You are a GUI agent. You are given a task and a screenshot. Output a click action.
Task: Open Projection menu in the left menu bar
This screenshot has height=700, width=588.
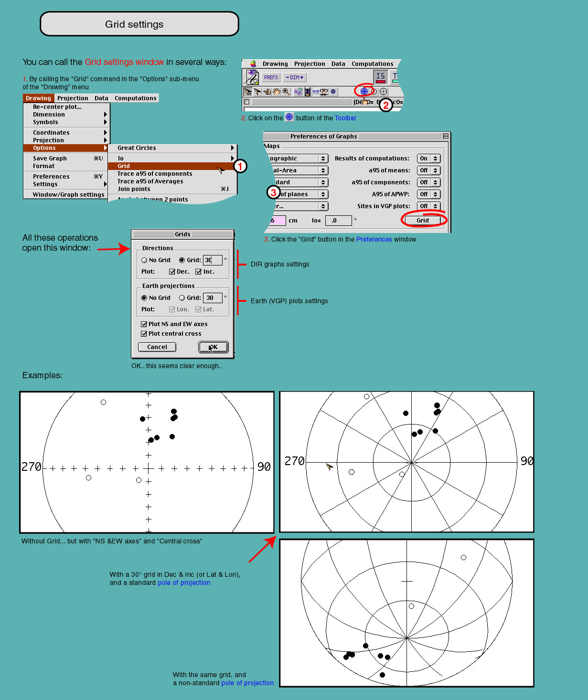click(x=73, y=98)
